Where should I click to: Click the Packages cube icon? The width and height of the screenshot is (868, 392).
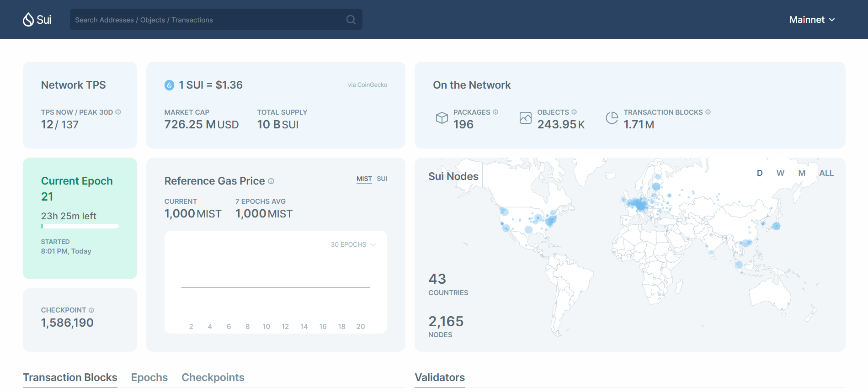442,118
